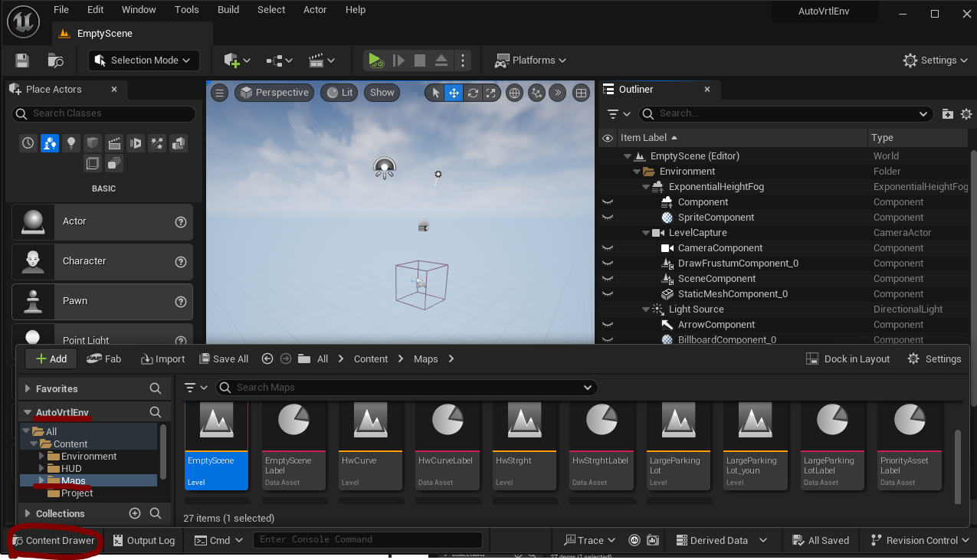Collapse the Environment folder in Outliner
Image resolution: width=977 pixels, height=560 pixels.
point(636,172)
